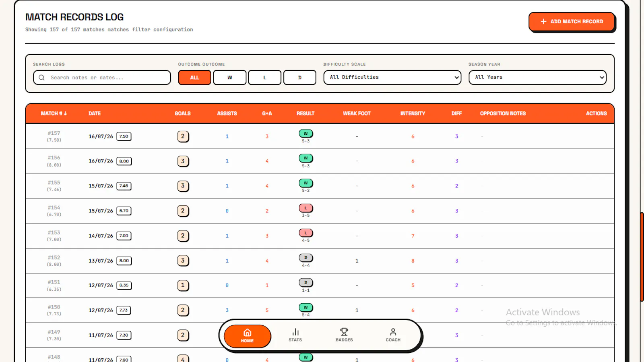Click the INTENSITY column header
Image resolution: width=644 pixels, height=362 pixels.
(x=413, y=113)
